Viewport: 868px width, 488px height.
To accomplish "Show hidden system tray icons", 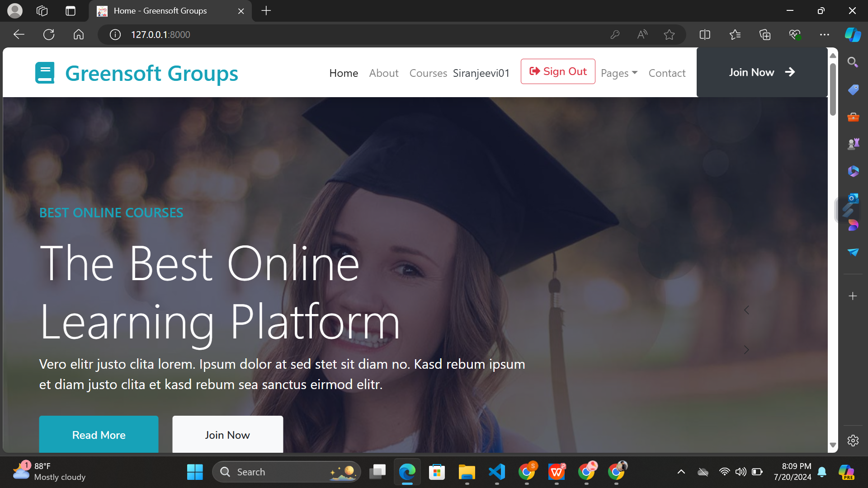I will [x=681, y=472].
